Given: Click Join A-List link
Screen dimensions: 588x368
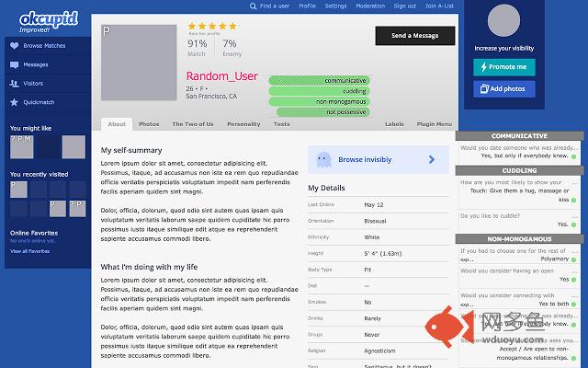Looking at the screenshot, I should coord(439,6).
